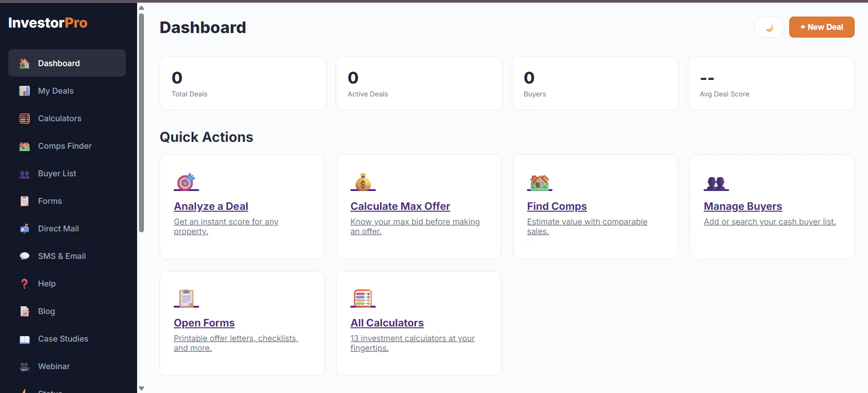The width and height of the screenshot is (868, 393).
Task: Click the Total Deals stat card
Action: point(243,83)
